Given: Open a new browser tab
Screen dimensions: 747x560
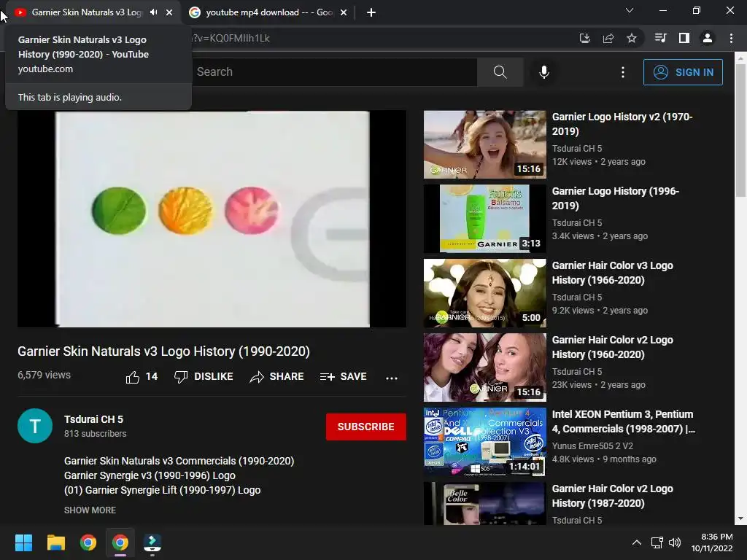Looking at the screenshot, I should coord(371,12).
